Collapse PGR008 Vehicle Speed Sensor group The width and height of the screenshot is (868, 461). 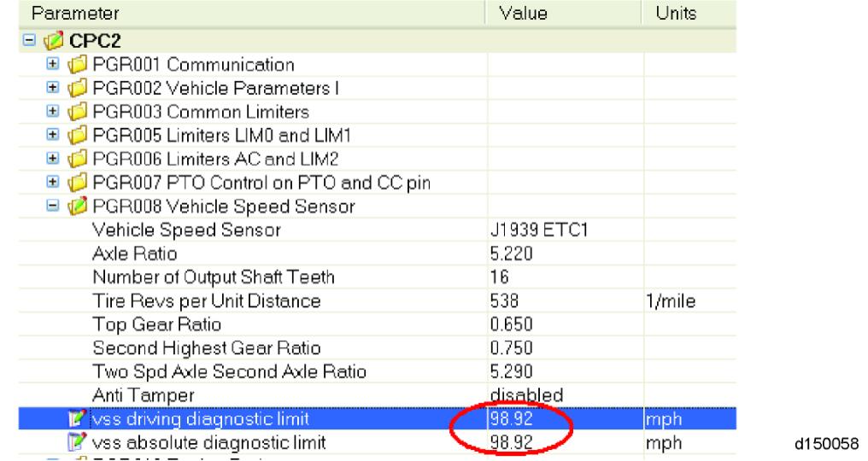point(53,206)
